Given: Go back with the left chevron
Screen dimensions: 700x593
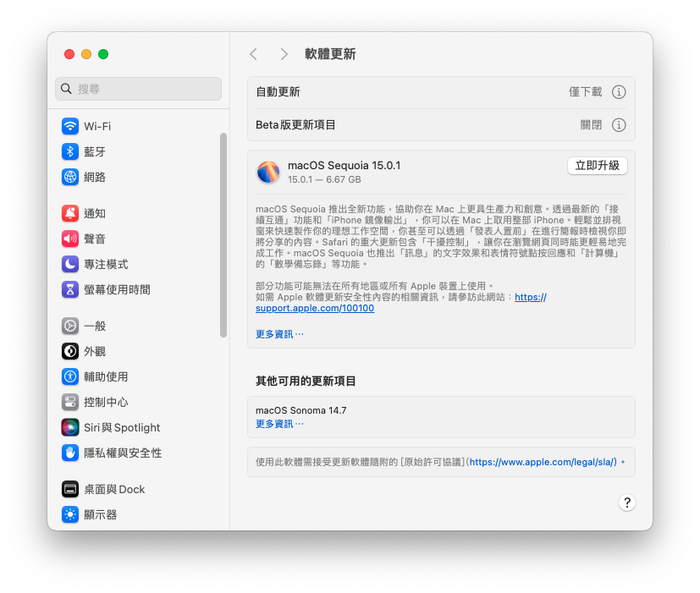Looking at the screenshot, I should pyautogui.click(x=253, y=54).
